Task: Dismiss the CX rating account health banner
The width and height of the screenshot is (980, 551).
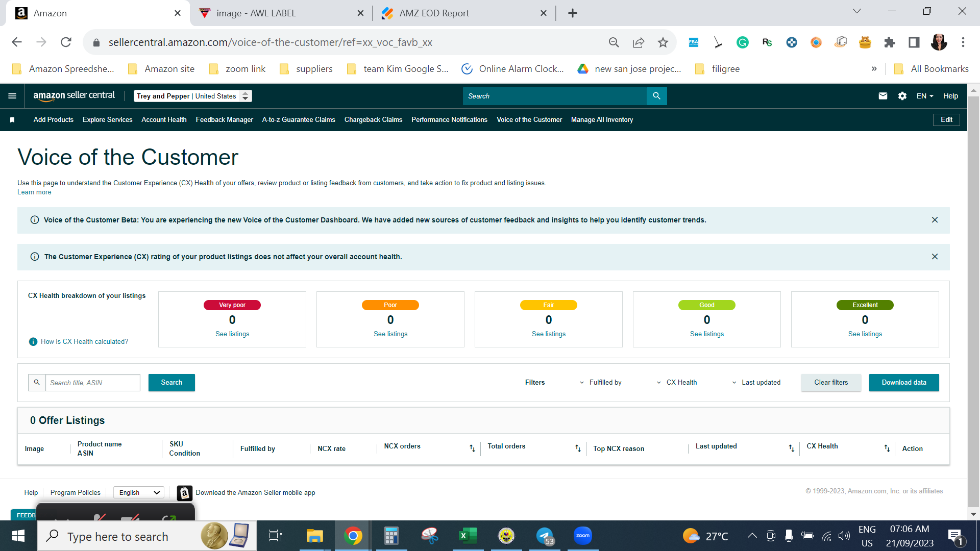Action: pos(935,257)
